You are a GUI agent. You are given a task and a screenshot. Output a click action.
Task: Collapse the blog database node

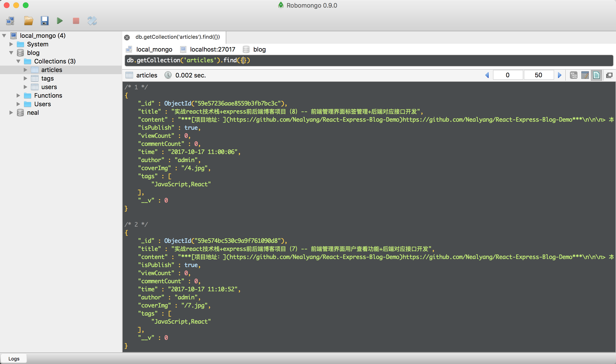pos(11,53)
